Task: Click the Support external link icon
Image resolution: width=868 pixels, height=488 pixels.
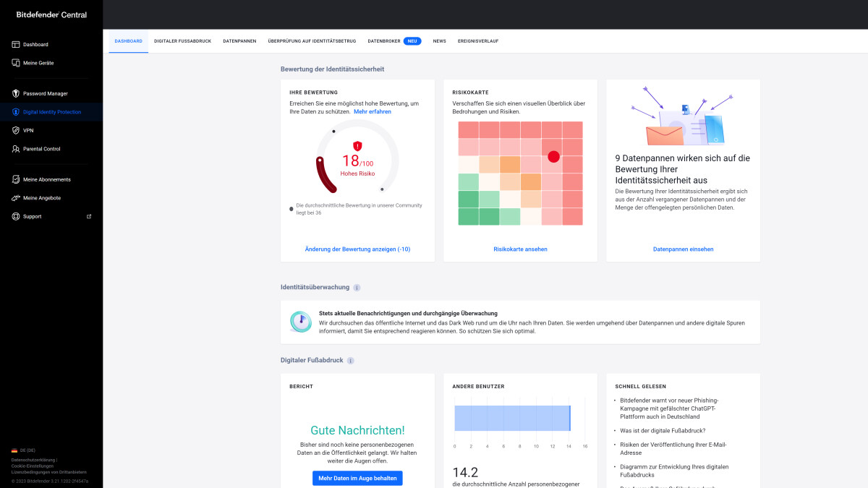Action: coord(89,216)
